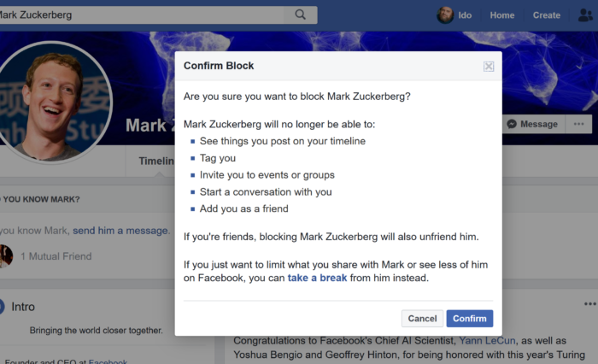Click the mutual friend thumbnail
The image size is (598, 364).
pyautogui.click(x=5, y=255)
